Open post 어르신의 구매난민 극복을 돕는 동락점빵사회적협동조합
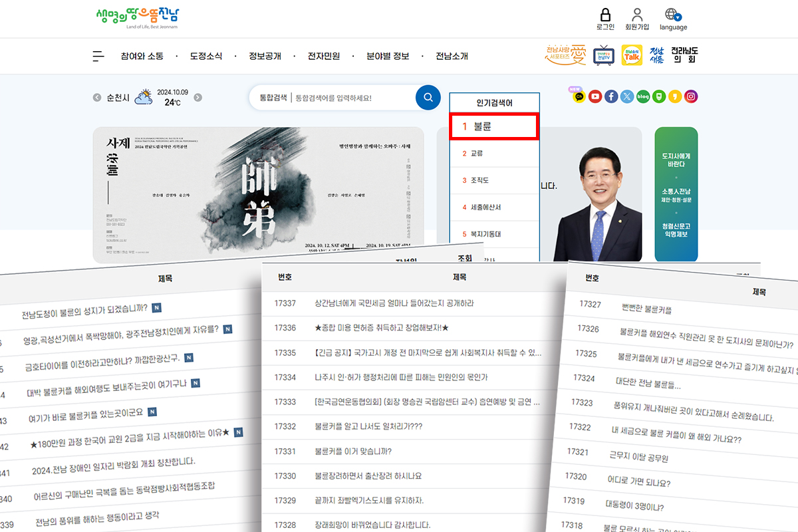This screenshot has height=532, width=798. point(124,491)
